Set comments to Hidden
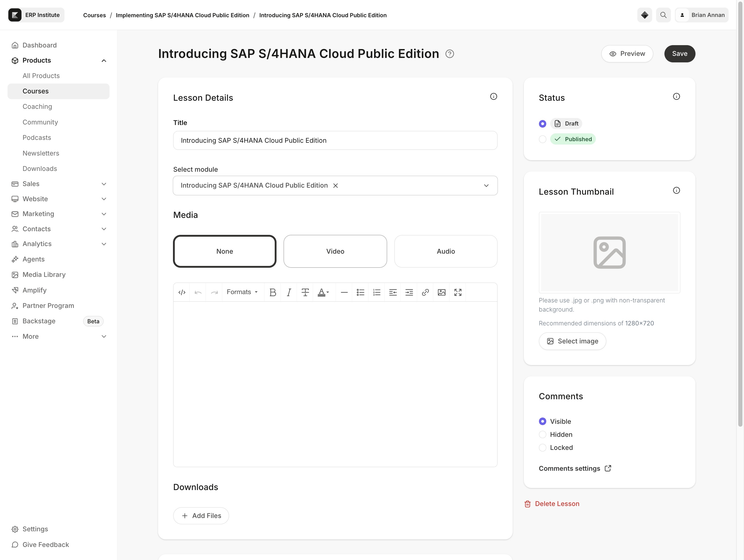744x560 pixels. coord(543,434)
